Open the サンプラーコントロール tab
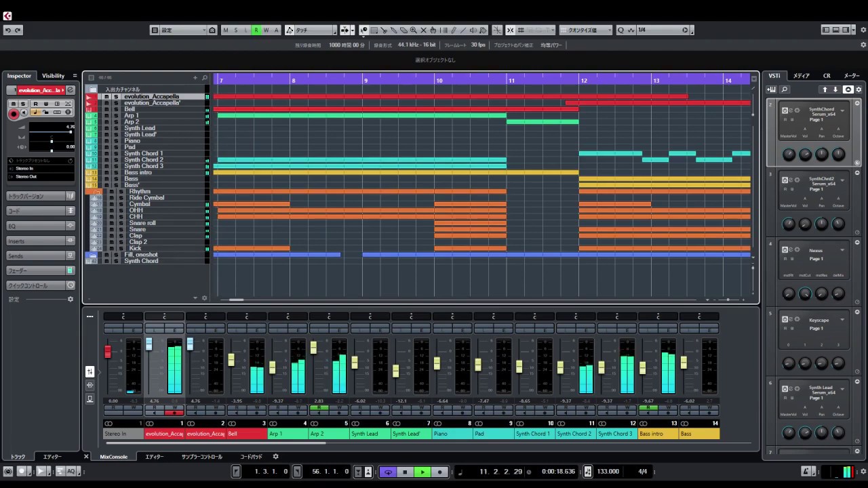Screen dimensions: 868x488 coord(201,457)
